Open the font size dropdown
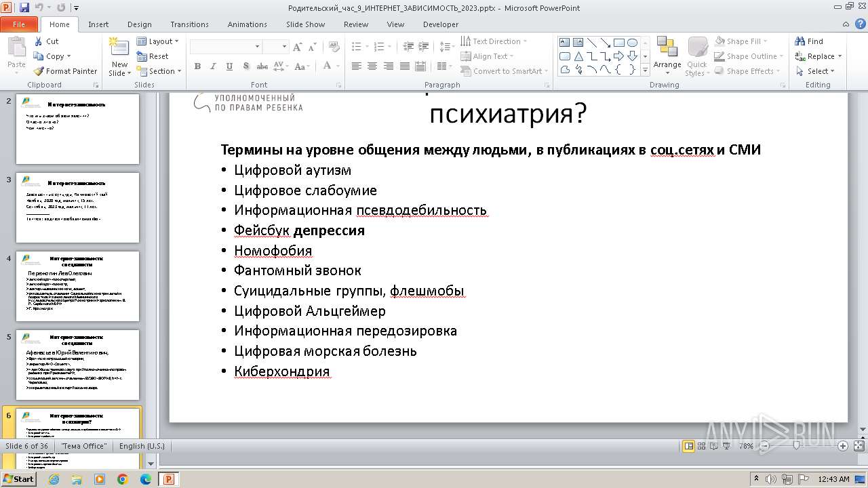The width and height of the screenshot is (868, 488). 285,47
